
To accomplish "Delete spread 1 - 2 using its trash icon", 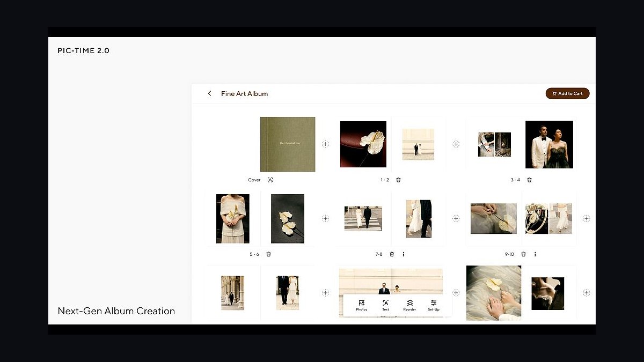I will coord(398,180).
